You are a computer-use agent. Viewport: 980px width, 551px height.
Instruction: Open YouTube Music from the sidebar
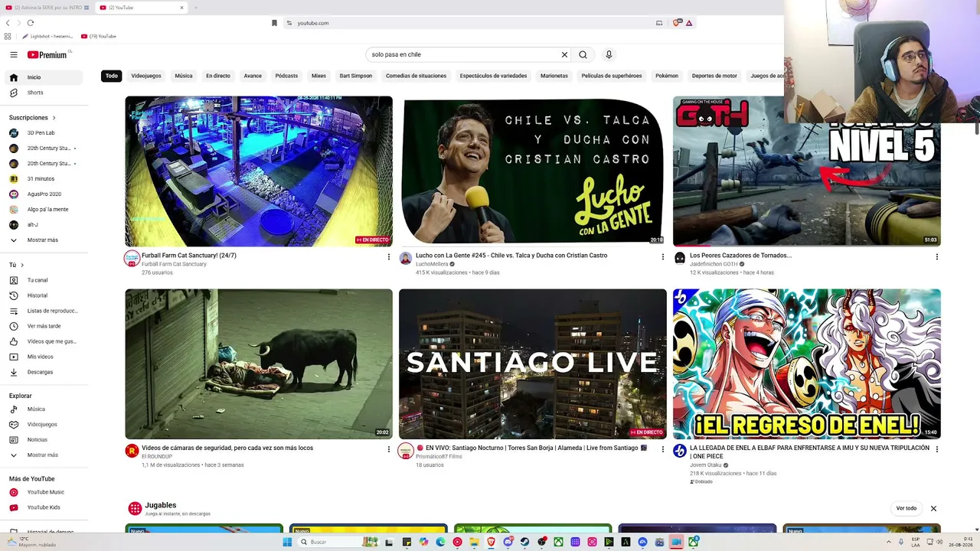(x=43, y=492)
